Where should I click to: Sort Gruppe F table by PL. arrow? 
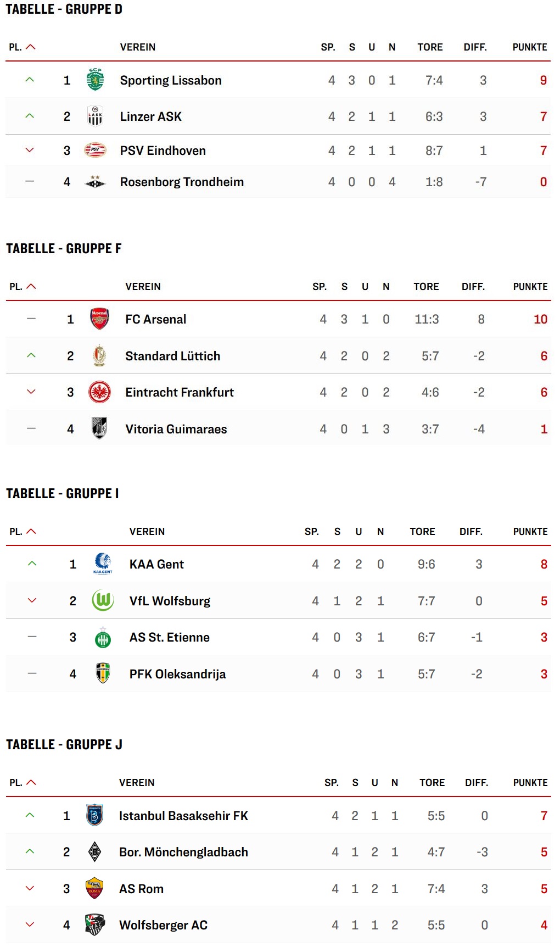(31, 287)
